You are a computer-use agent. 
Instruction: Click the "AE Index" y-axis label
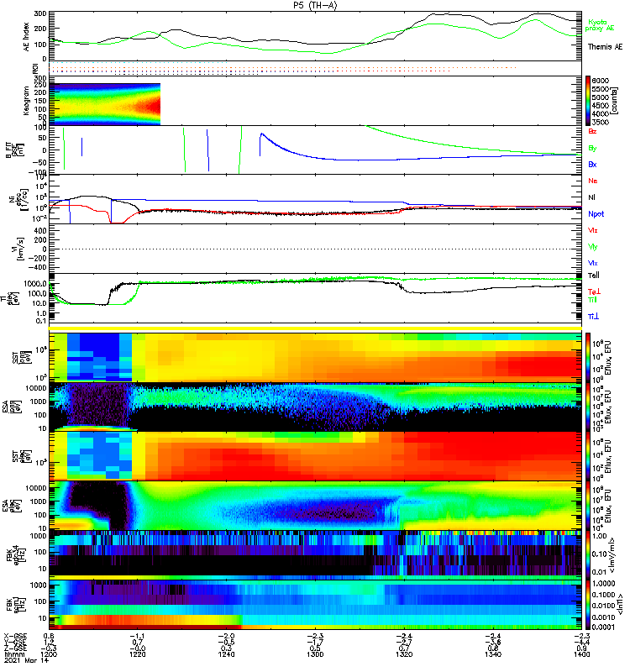pyautogui.click(x=27, y=36)
